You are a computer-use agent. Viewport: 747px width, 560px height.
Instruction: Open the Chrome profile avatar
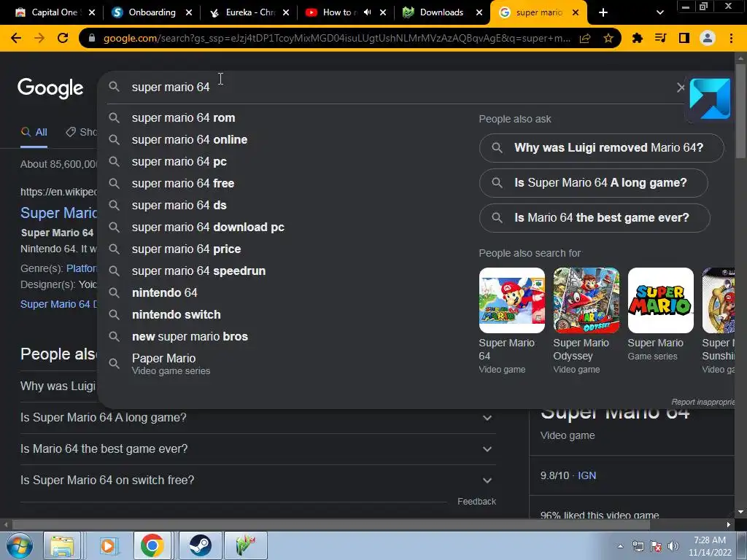tap(708, 38)
